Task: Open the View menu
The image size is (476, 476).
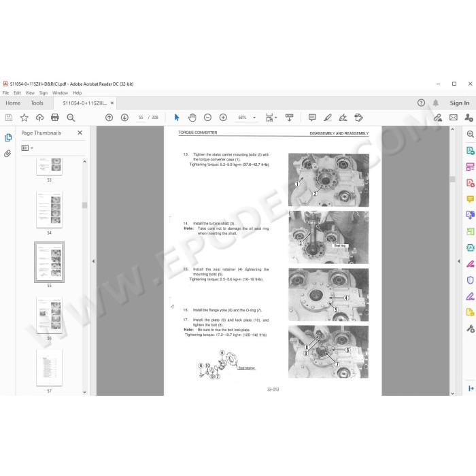Action: click(x=30, y=93)
